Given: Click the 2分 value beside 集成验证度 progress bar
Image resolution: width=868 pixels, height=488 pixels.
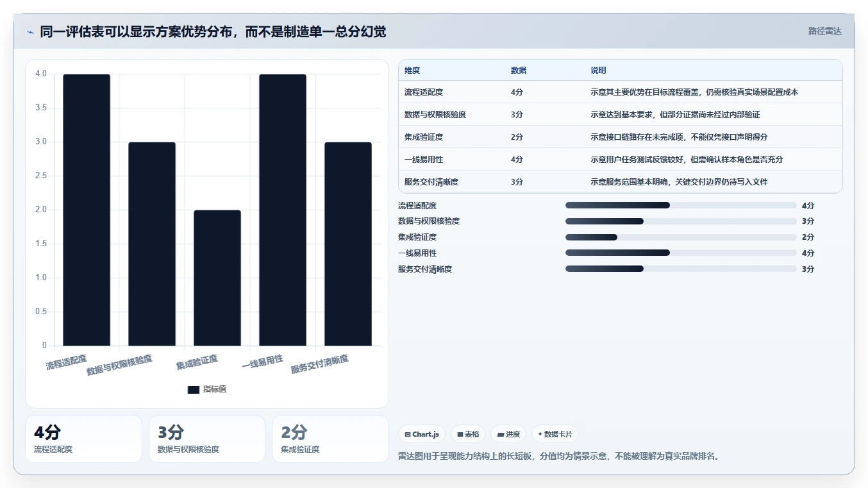Looking at the screenshot, I should point(808,237).
